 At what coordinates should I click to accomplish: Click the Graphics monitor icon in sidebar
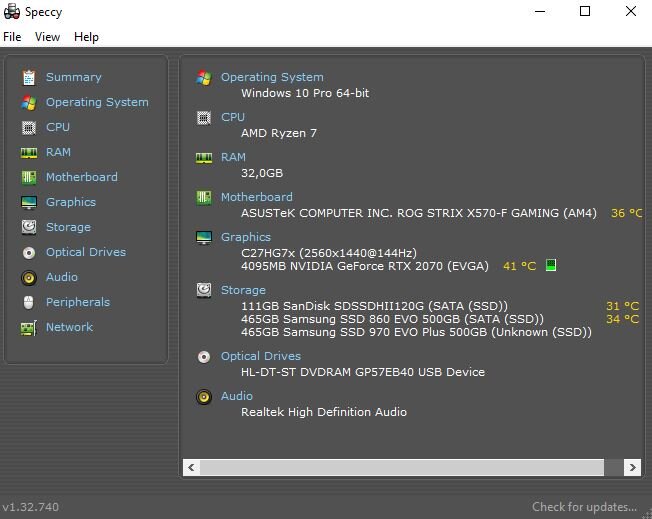[x=29, y=203]
